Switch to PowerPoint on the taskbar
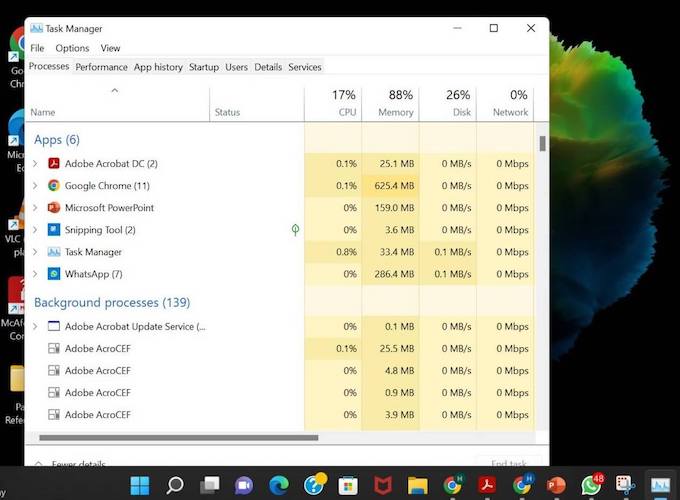Screen dimensions: 680x500 556,485
